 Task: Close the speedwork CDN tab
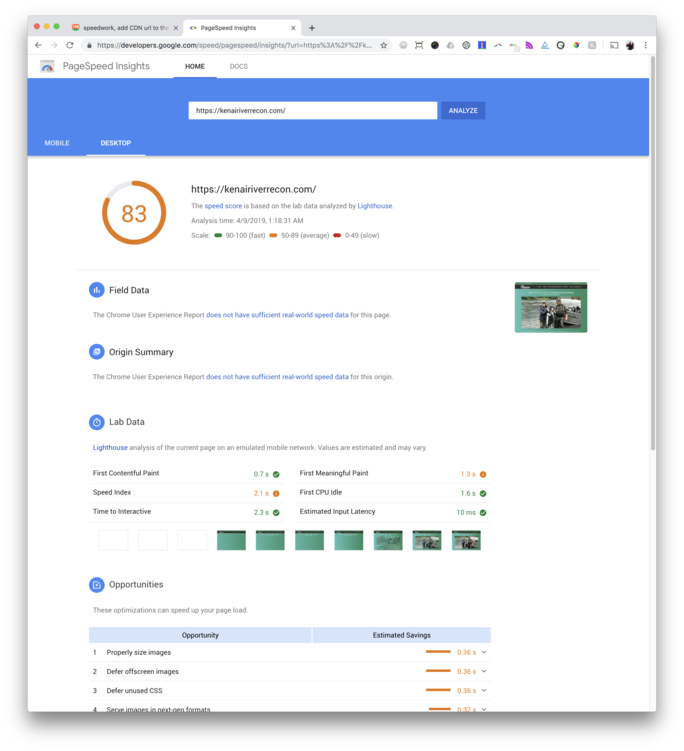point(176,28)
